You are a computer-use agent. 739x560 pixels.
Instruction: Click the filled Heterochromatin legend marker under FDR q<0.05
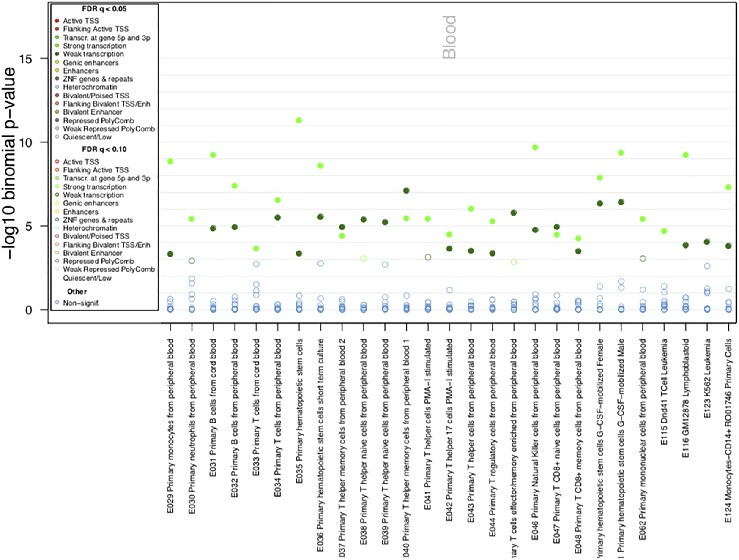57,87
